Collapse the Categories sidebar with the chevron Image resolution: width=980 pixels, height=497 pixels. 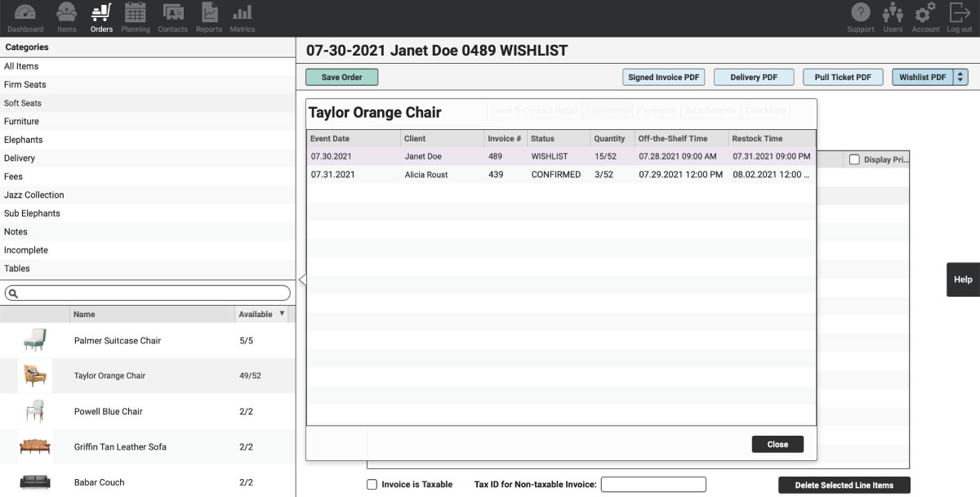point(301,279)
